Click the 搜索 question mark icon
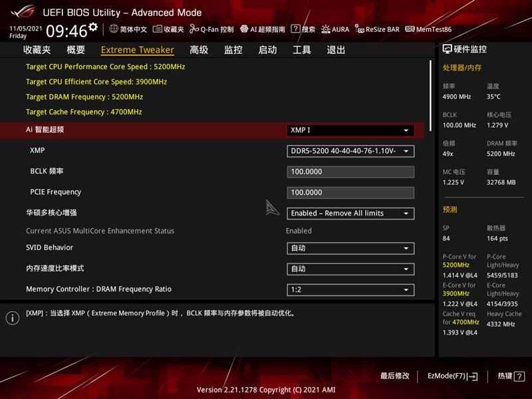 click(x=295, y=29)
